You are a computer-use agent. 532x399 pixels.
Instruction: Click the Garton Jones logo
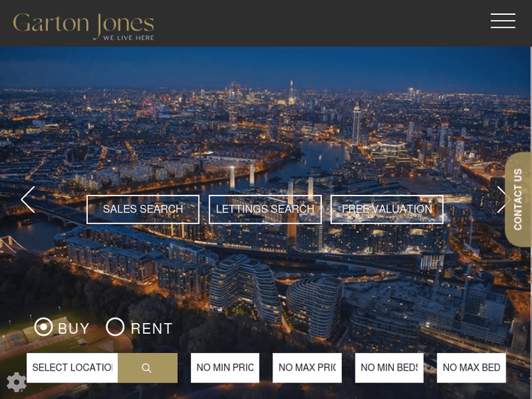point(84,26)
